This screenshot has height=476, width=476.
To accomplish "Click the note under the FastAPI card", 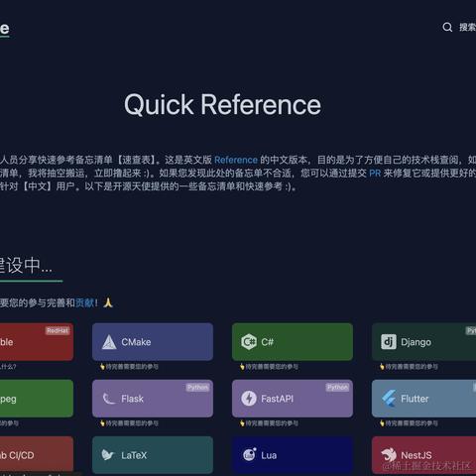I will tap(269, 423).
